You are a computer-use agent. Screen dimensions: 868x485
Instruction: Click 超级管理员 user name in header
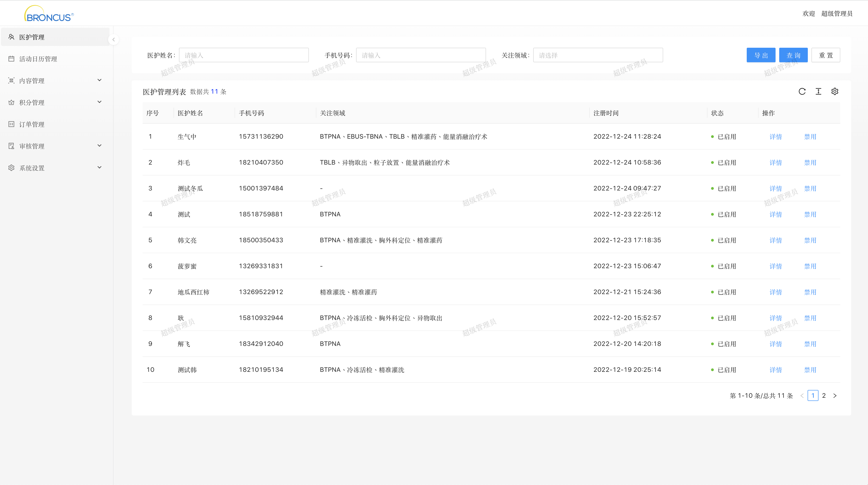point(837,13)
